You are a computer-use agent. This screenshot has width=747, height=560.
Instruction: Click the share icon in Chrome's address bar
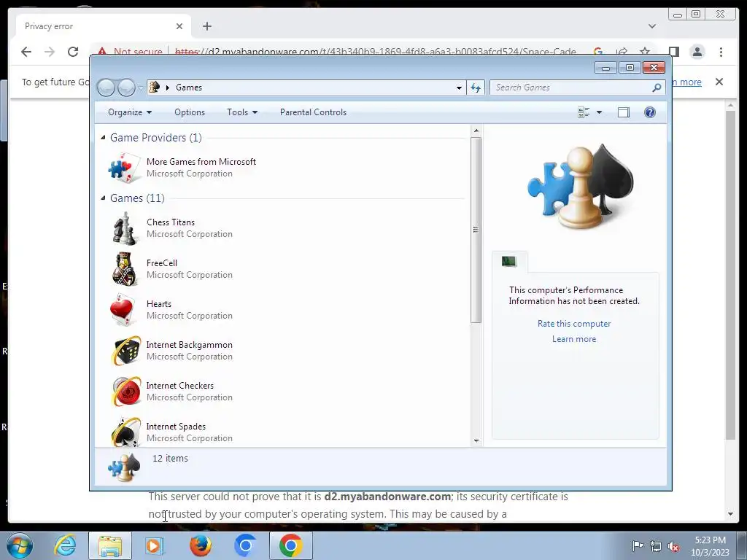click(x=622, y=51)
